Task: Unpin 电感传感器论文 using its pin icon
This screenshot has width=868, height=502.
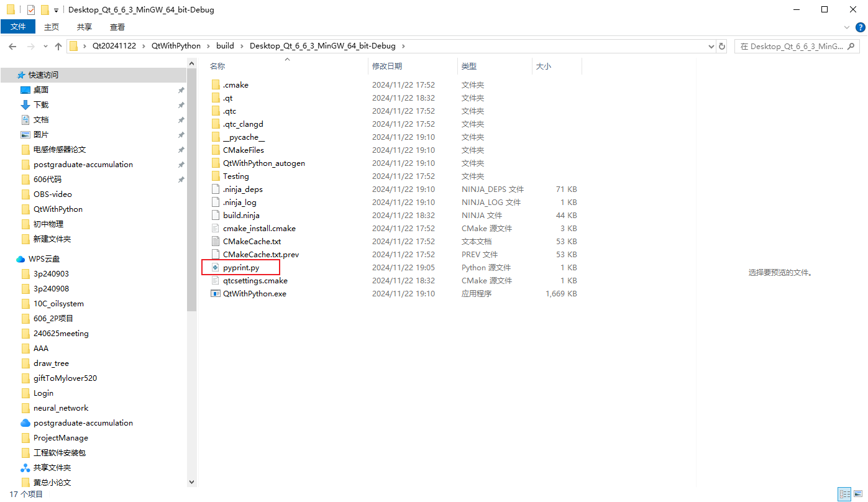Action: coord(181,150)
